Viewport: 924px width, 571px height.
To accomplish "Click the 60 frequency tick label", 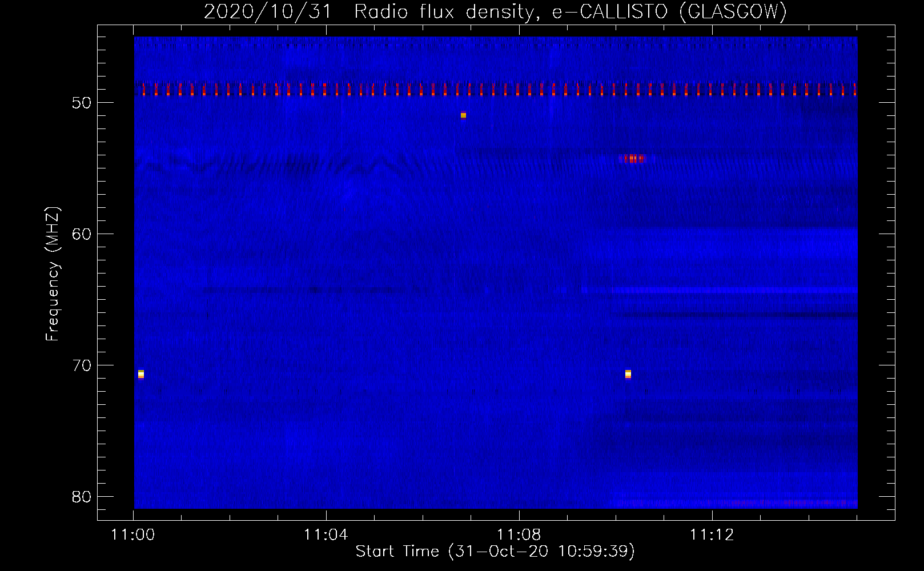I will (x=82, y=234).
